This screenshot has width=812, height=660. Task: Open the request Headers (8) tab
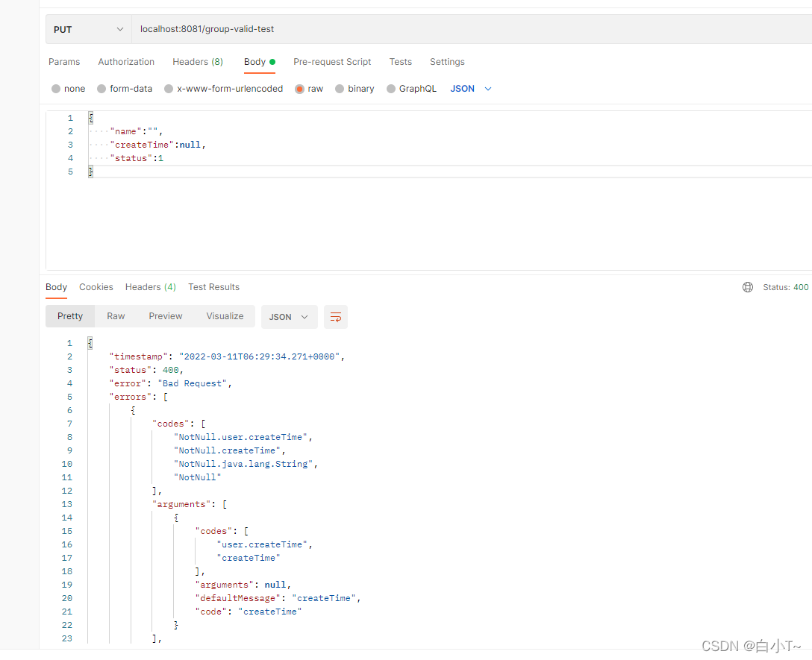(198, 62)
